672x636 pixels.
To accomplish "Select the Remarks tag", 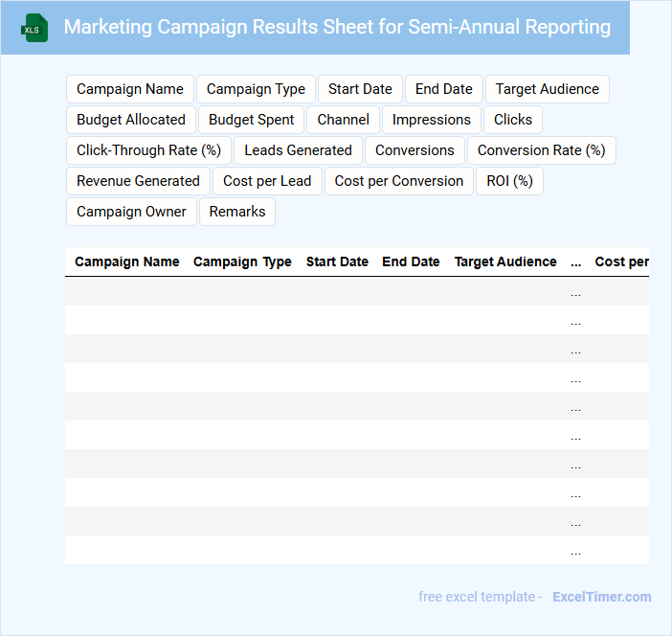I will click(x=237, y=212).
